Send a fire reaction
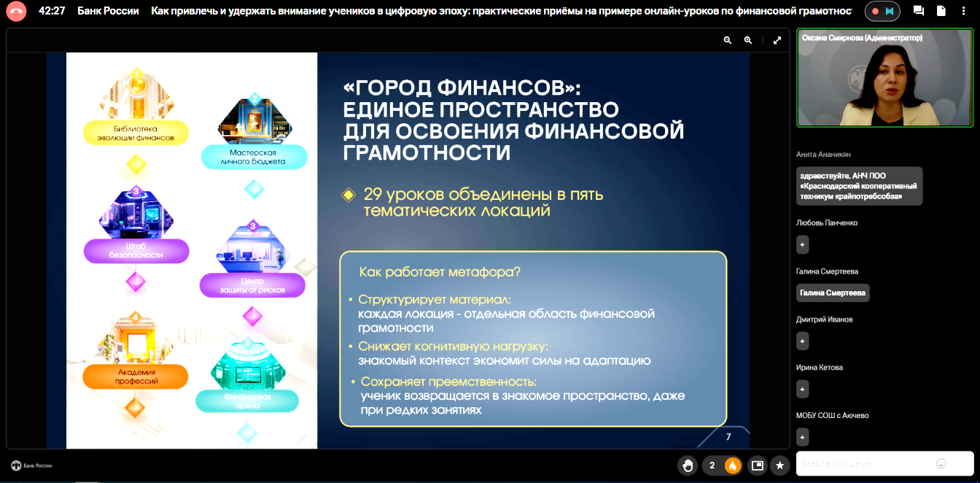 [x=732, y=465]
